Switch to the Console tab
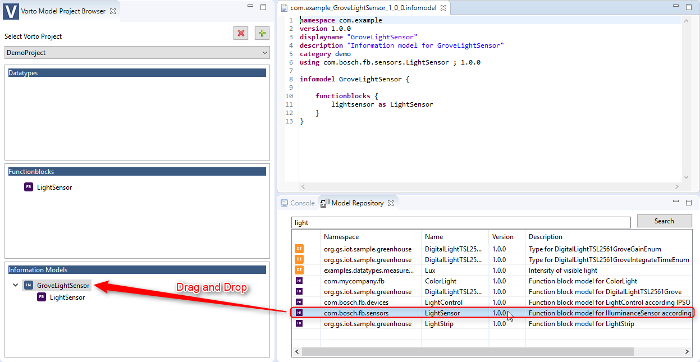 pyautogui.click(x=298, y=203)
